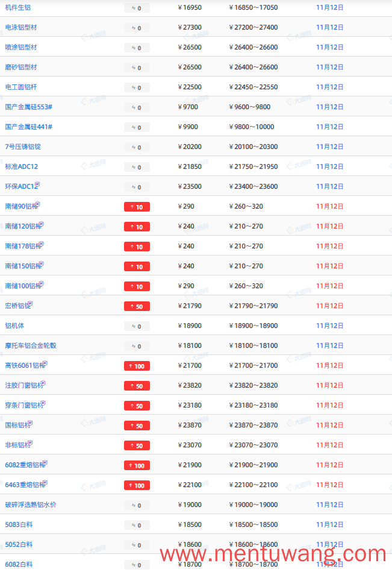
Task: Click the red ↑50 badge for 注胶门窗铝材
Action: (137, 386)
